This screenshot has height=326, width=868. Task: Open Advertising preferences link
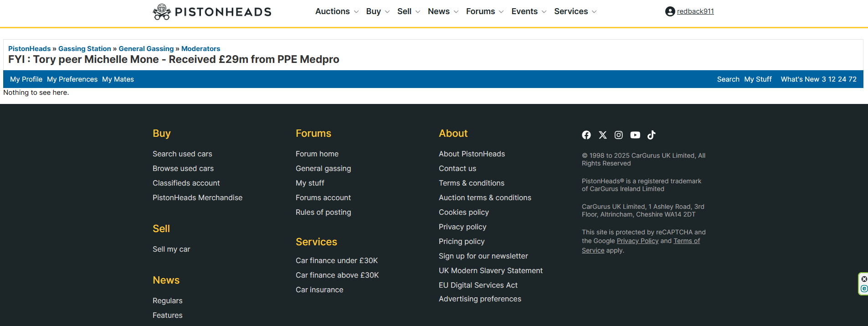(x=480, y=299)
